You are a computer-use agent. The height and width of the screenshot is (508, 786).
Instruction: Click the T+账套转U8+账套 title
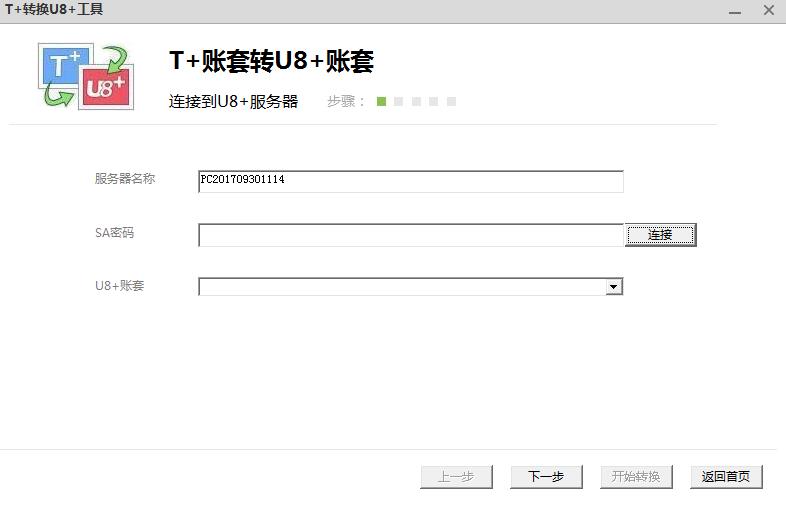pos(271,61)
